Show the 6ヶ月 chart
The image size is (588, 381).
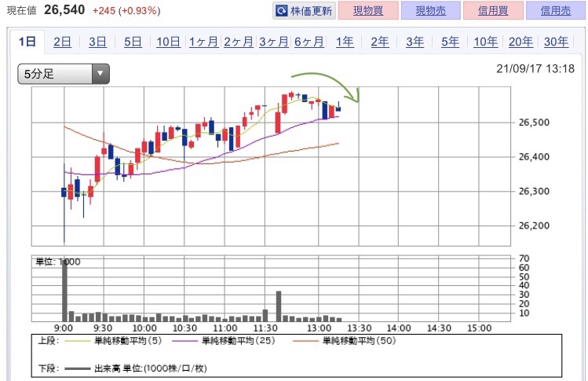(309, 42)
